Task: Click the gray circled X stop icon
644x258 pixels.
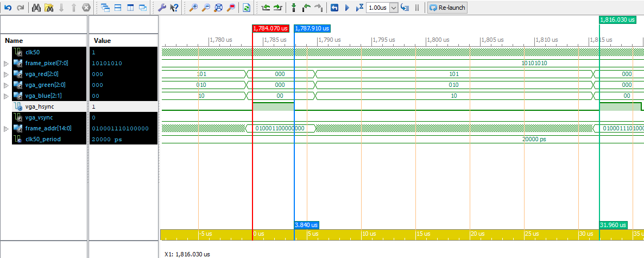Action: 86,8
